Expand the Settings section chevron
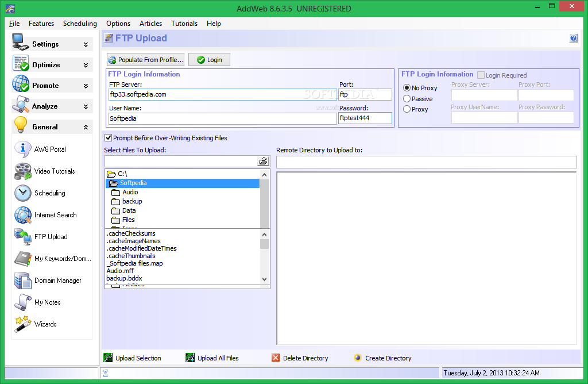This screenshot has height=384, width=588. [86, 44]
